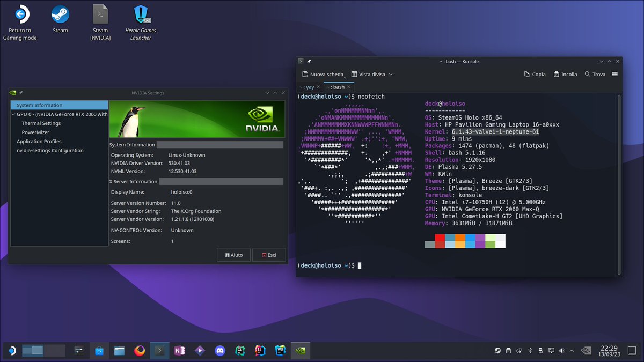Viewport: 644px width, 362px height.
Task: Open the night color tray icon
Action: pyautogui.click(x=519, y=351)
